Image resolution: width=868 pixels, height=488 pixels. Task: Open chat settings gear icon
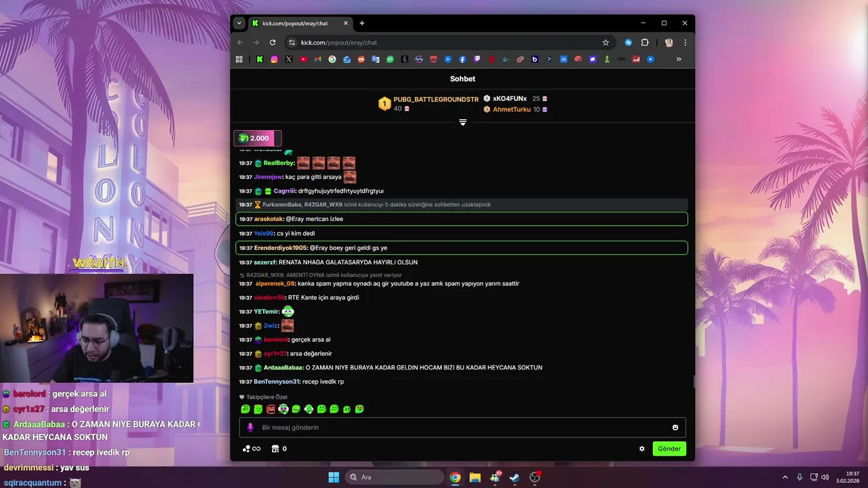[x=642, y=449]
